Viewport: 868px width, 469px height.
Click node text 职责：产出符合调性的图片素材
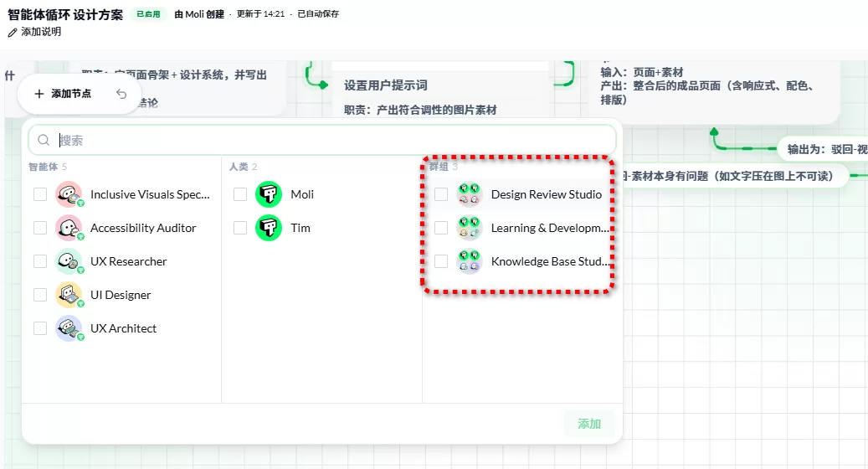pyautogui.click(x=420, y=111)
